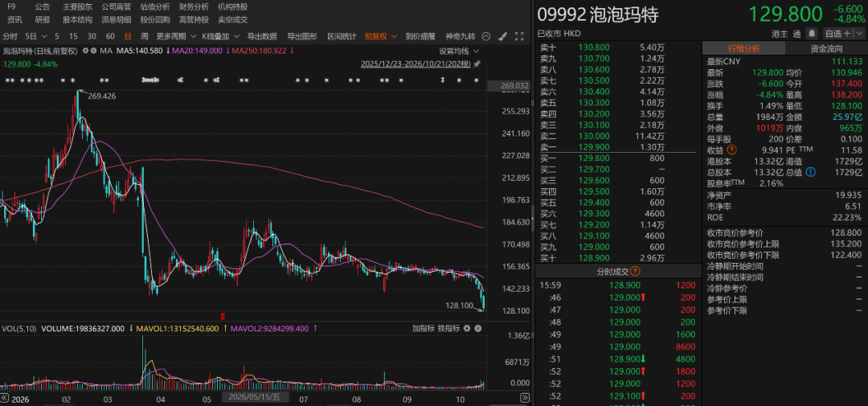Screen dimensions: 868x406
Task: Click 换指标 to change indicator
Action: coord(448,329)
